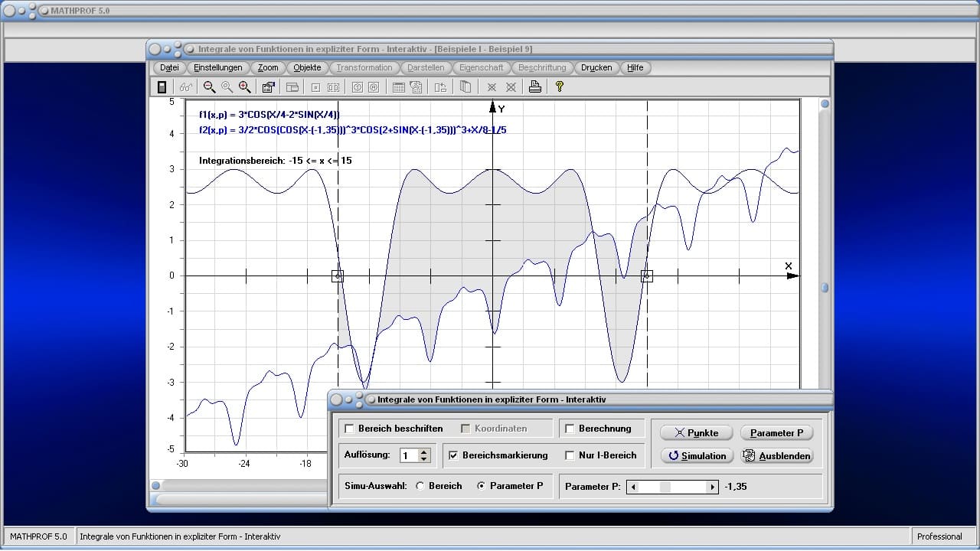Click Parameter P slider right arrow
Image resolution: width=980 pixels, height=551 pixels.
[712, 487]
